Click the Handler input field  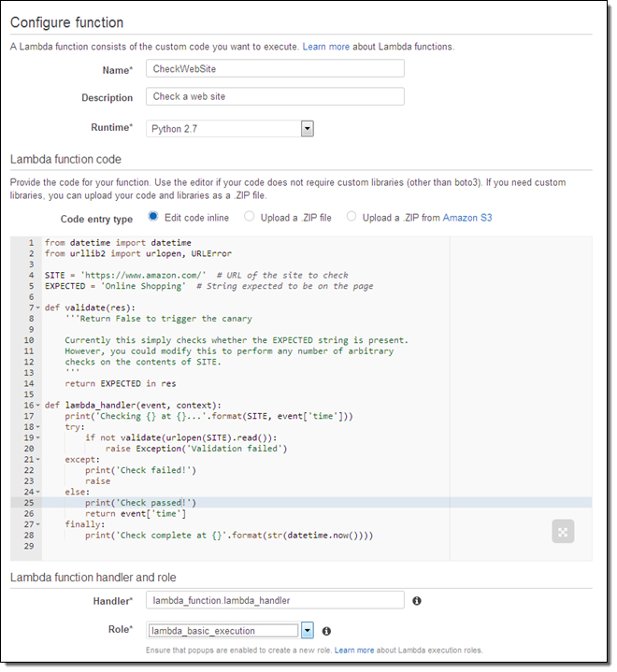point(275,600)
